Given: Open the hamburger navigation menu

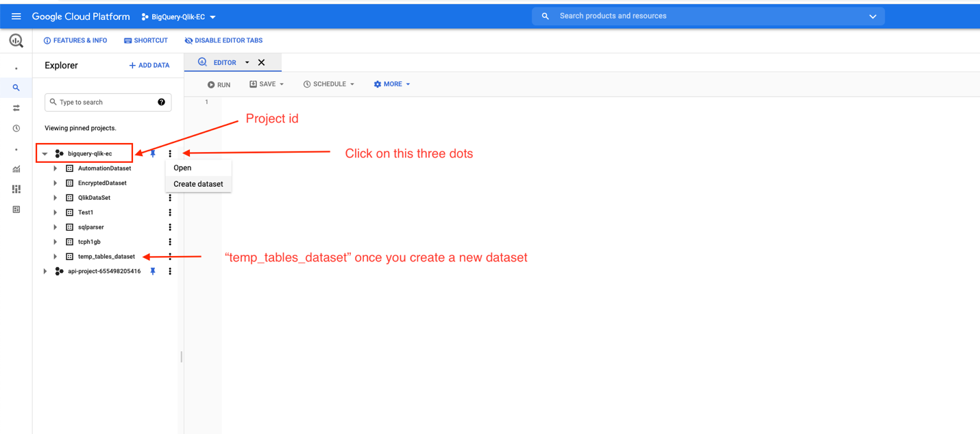Looking at the screenshot, I should [x=16, y=16].
